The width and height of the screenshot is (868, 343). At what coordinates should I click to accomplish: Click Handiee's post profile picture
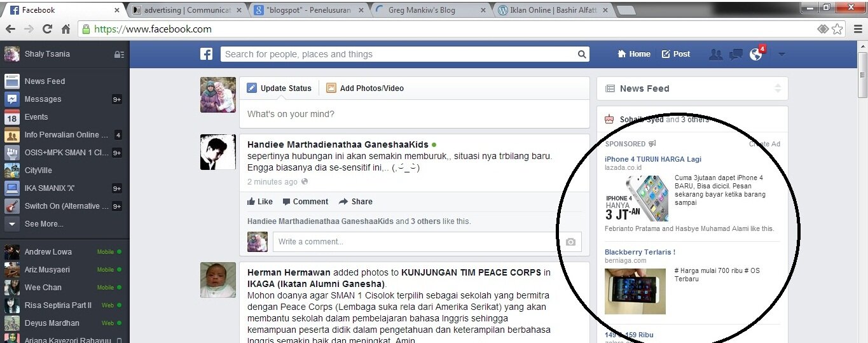point(218,152)
